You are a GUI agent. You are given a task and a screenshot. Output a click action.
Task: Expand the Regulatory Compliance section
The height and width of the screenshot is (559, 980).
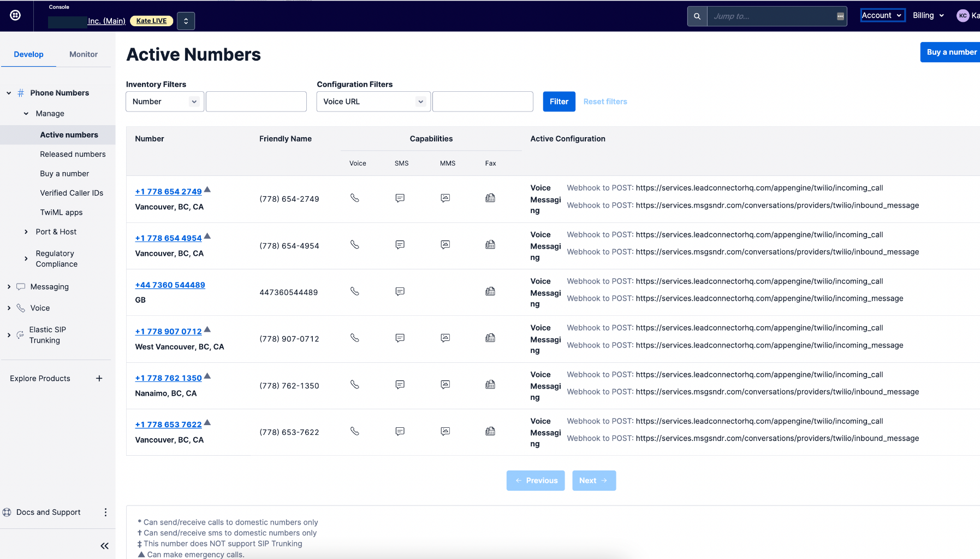click(x=26, y=258)
